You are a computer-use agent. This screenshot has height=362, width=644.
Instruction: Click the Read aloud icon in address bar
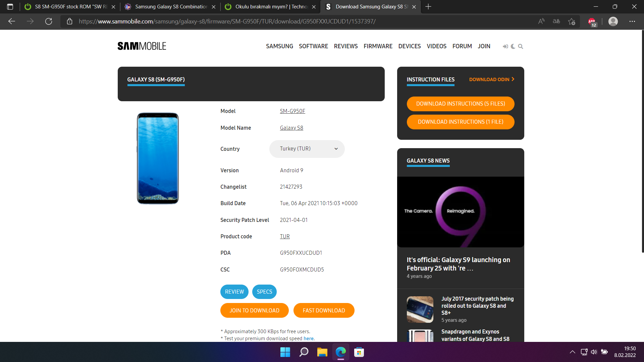tap(541, 21)
